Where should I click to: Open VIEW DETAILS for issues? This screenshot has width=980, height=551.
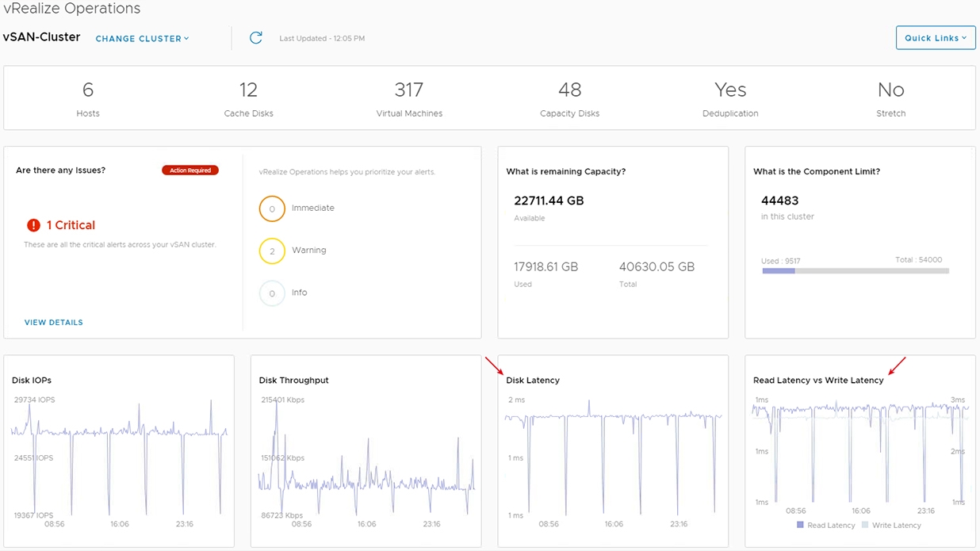pos(54,323)
